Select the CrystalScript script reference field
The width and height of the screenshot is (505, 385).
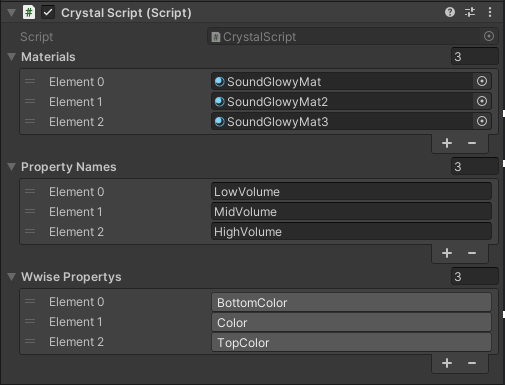point(353,36)
